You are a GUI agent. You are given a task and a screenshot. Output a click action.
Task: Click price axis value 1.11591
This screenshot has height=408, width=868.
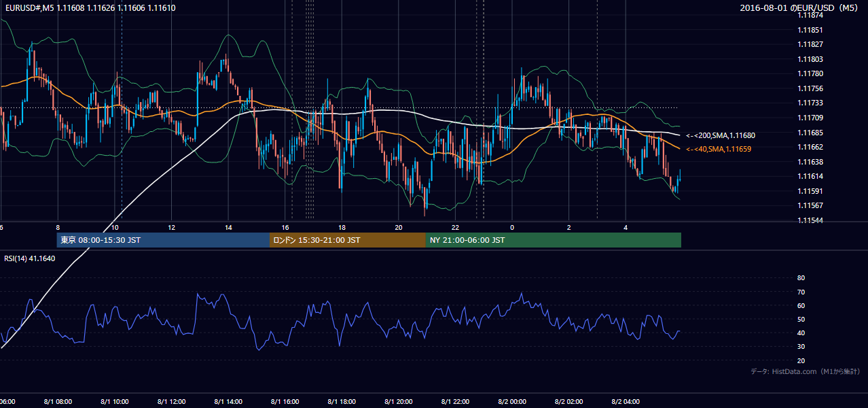coord(811,191)
